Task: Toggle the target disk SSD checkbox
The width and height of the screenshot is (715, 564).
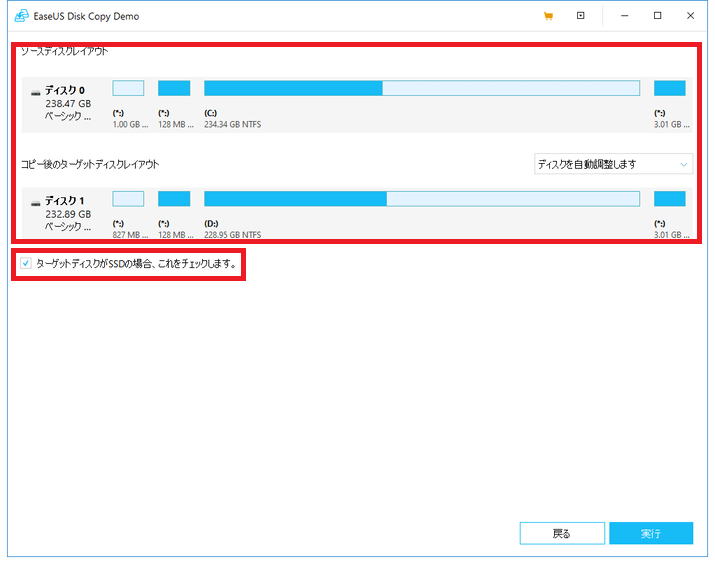Action: pyautogui.click(x=25, y=264)
